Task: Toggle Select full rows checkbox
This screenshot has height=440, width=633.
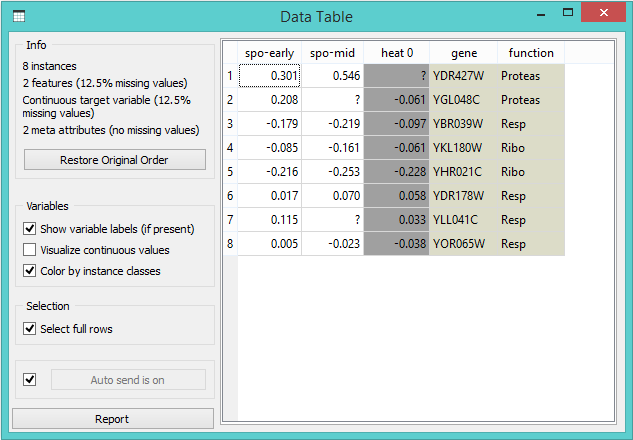Action: 29,330
